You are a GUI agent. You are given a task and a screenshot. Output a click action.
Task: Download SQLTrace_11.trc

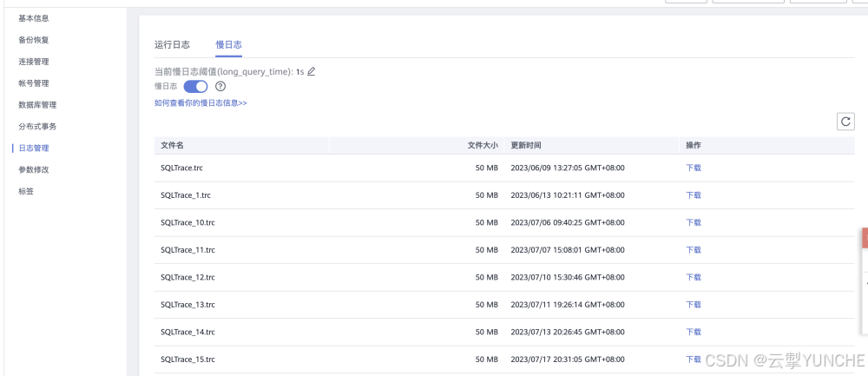pos(694,250)
